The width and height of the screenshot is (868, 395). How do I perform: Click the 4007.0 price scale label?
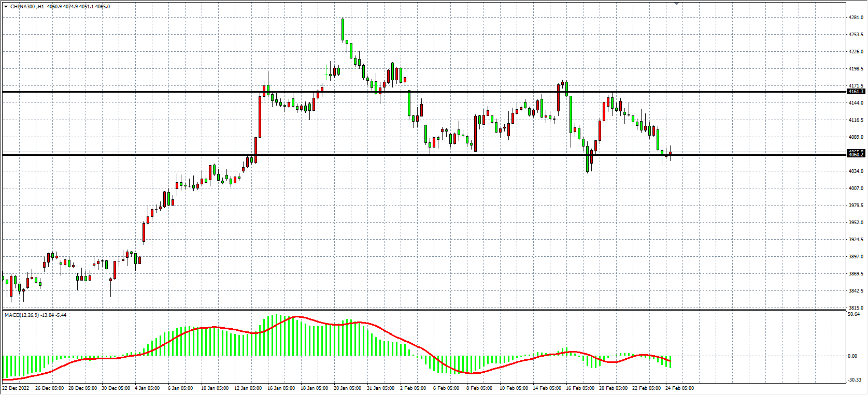coord(856,188)
